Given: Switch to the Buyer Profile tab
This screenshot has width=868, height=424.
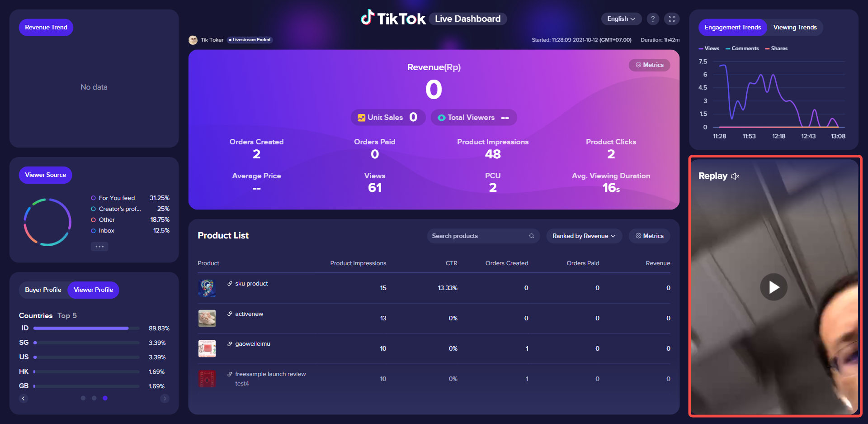Looking at the screenshot, I should click(43, 290).
